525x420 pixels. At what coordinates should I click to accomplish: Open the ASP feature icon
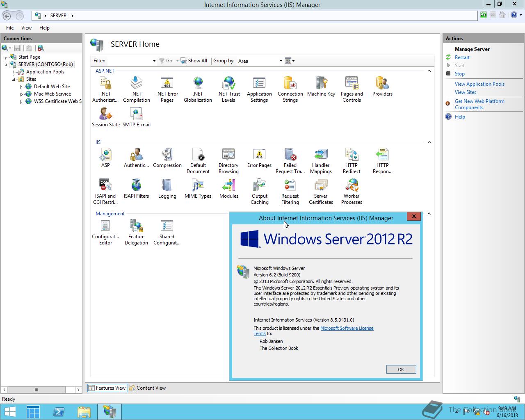[x=105, y=158]
